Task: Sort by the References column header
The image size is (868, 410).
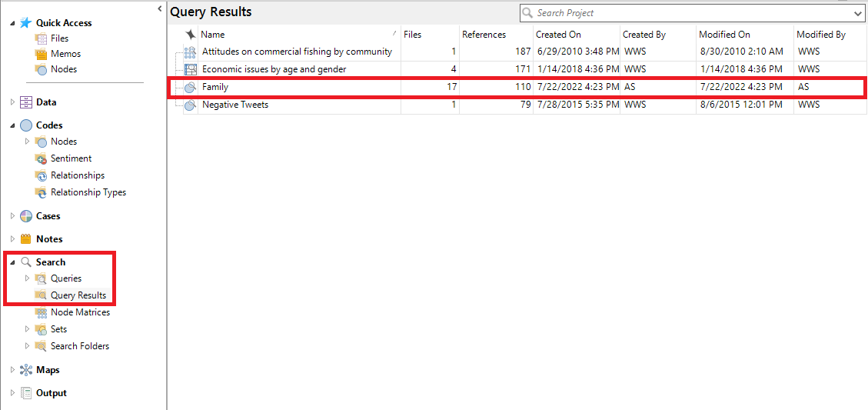Action: [496, 35]
